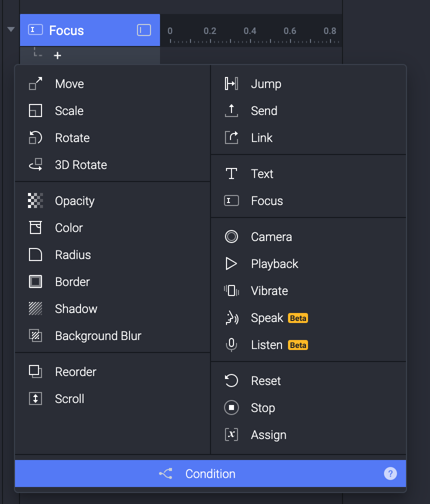Click the icon right of Focus header

(144, 30)
